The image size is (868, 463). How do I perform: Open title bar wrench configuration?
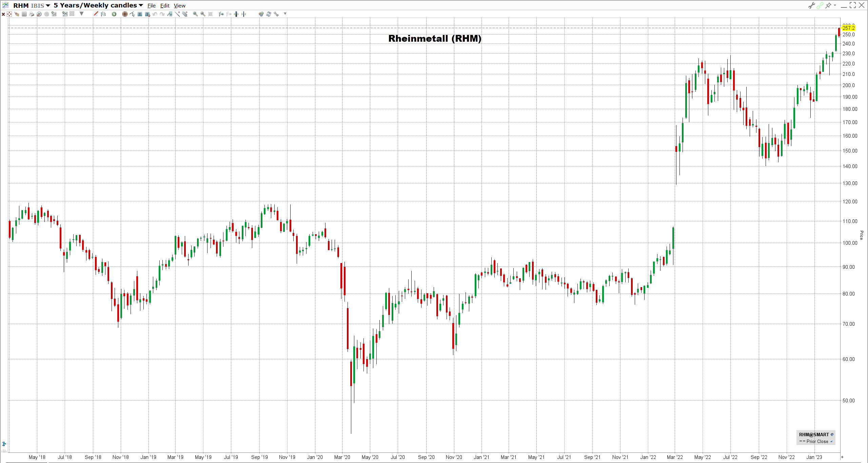pyautogui.click(x=811, y=5)
